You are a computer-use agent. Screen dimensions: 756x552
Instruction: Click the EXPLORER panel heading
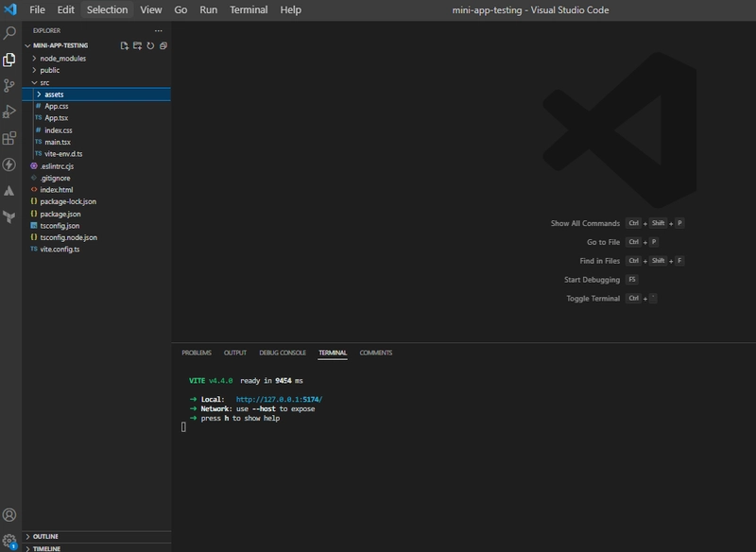click(x=46, y=30)
